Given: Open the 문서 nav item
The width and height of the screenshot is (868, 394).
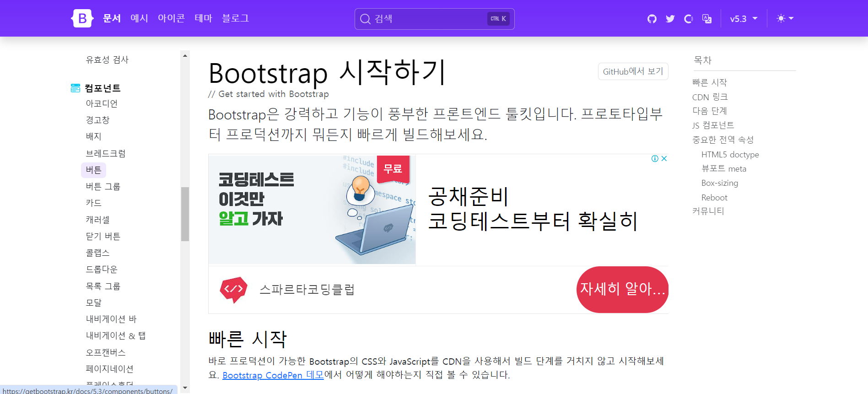Looking at the screenshot, I should tap(112, 18).
